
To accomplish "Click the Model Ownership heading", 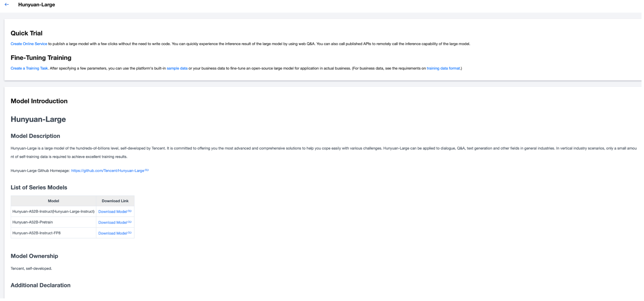I will click(x=34, y=256).
